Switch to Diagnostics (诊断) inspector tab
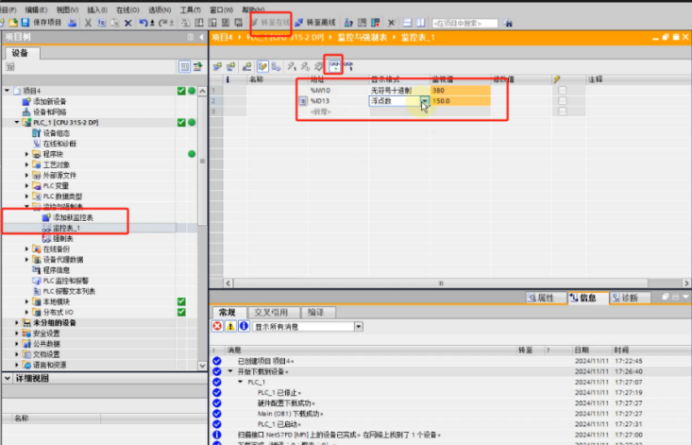Viewport: 692px width, 445px height. pos(630,298)
